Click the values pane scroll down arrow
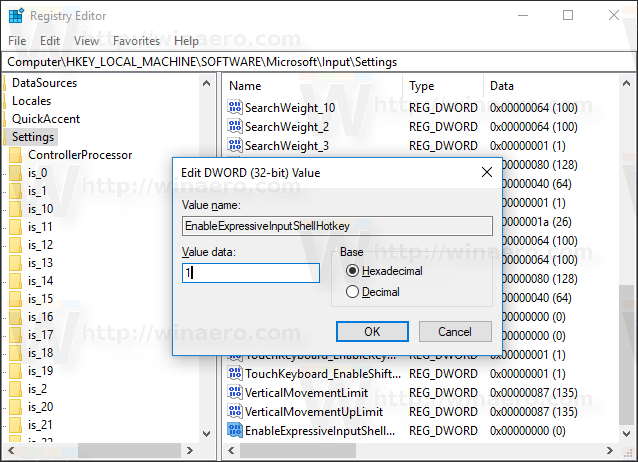This screenshot has height=462, width=638. [x=626, y=434]
